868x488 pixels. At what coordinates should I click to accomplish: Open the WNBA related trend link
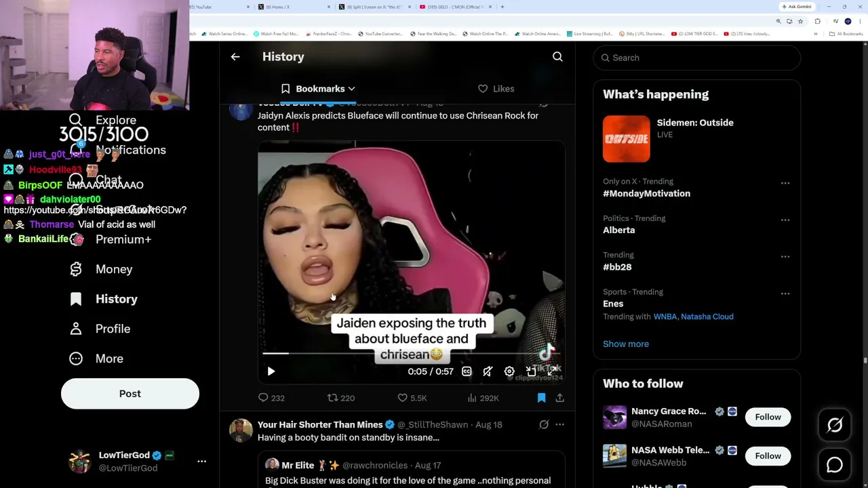[665, 317]
